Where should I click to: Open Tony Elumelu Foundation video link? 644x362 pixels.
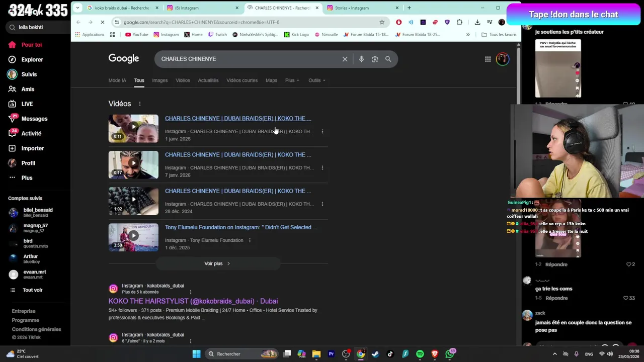coord(241,227)
